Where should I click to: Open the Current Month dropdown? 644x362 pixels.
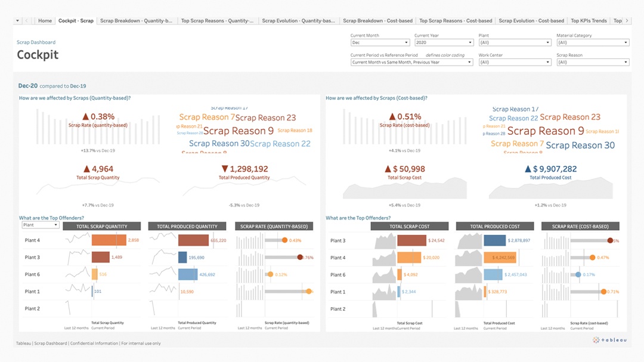pos(380,42)
